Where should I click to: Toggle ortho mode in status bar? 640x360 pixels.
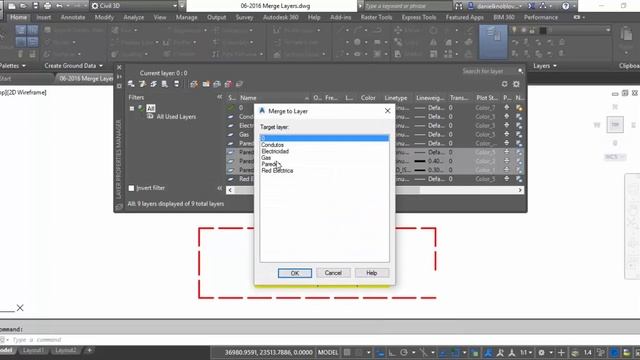point(391,353)
